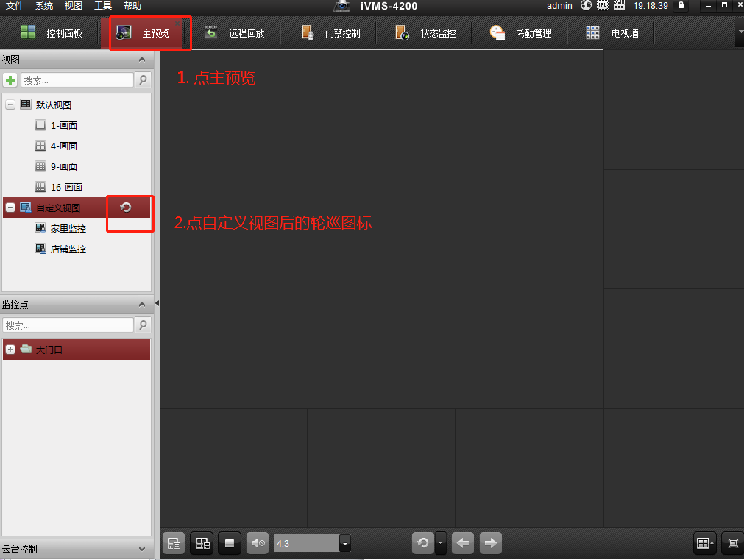Click the auto-switch icon beside 自定义视图
This screenshot has width=744, height=560.
[126, 208]
